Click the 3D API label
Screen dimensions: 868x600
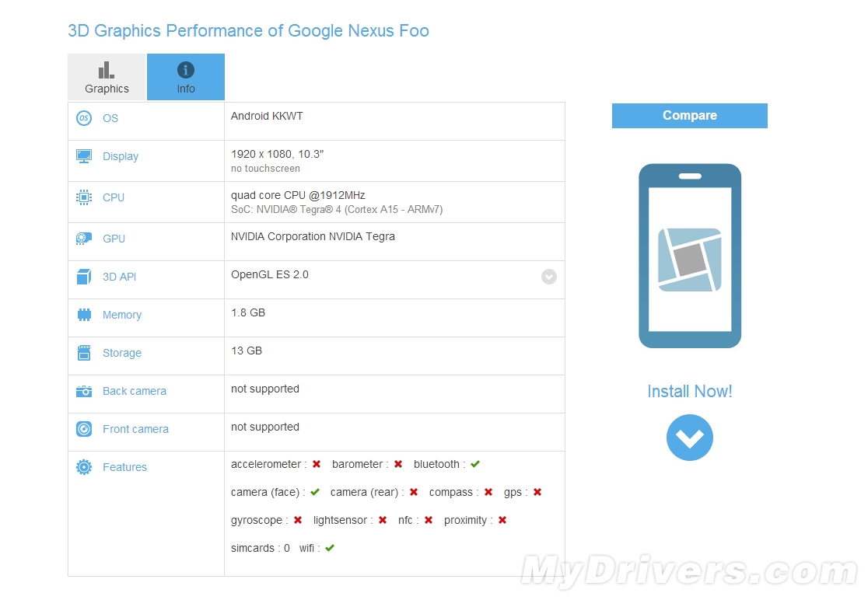[120, 277]
